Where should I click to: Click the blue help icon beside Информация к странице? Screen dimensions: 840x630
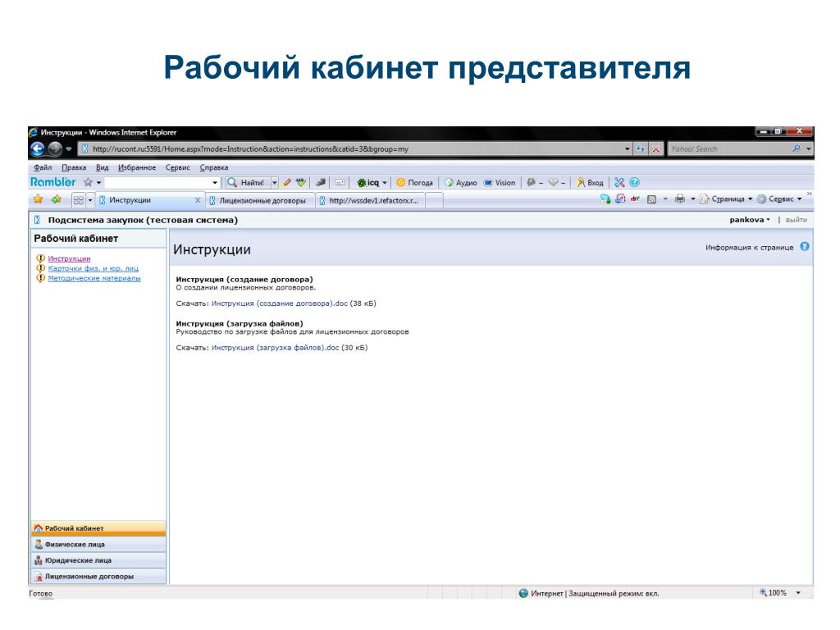pos(805,246)
